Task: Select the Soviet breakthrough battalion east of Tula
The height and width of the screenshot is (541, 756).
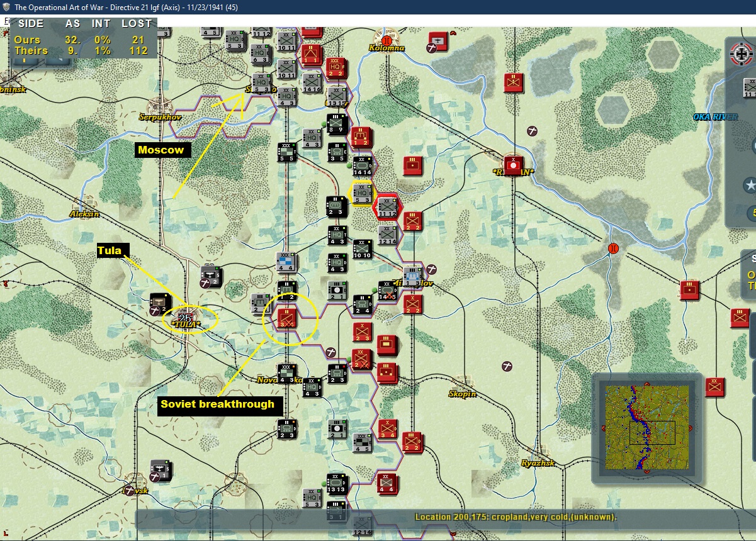Action: point(287,318)
